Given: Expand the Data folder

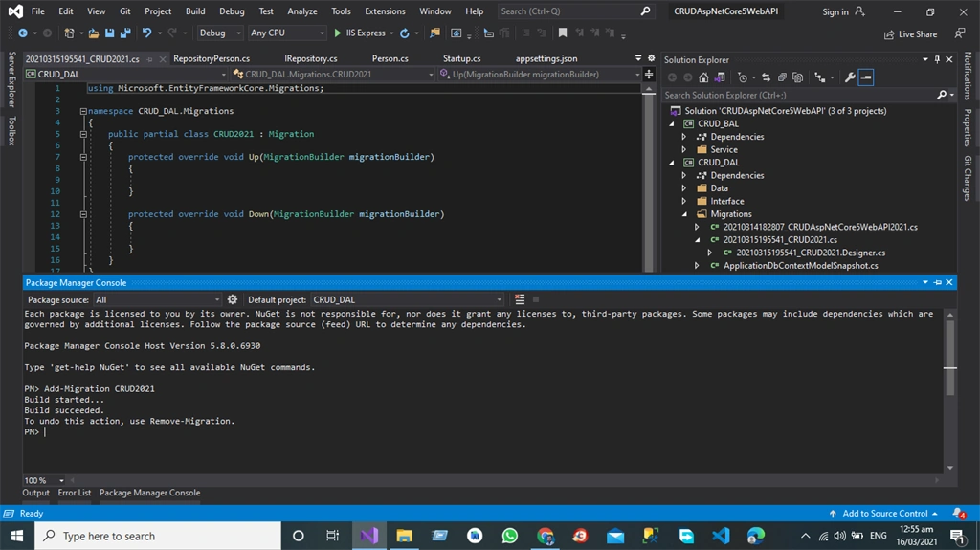Looking at the screenshot, I should pyautogui.click(x=684, y=188).
